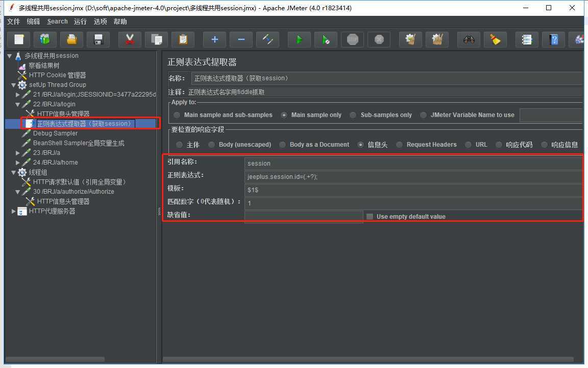Collapse 22 /BRJ/a/login request node
The height and width of the screenshot is (368, 588).
click(18, 104)
